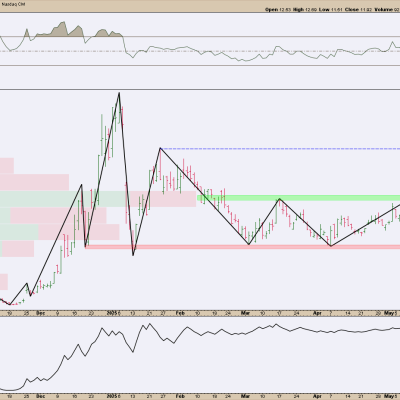Click the longest pink volume profile bar
The width and height of the screenshot is (400, 400).
tap(98, 199)
